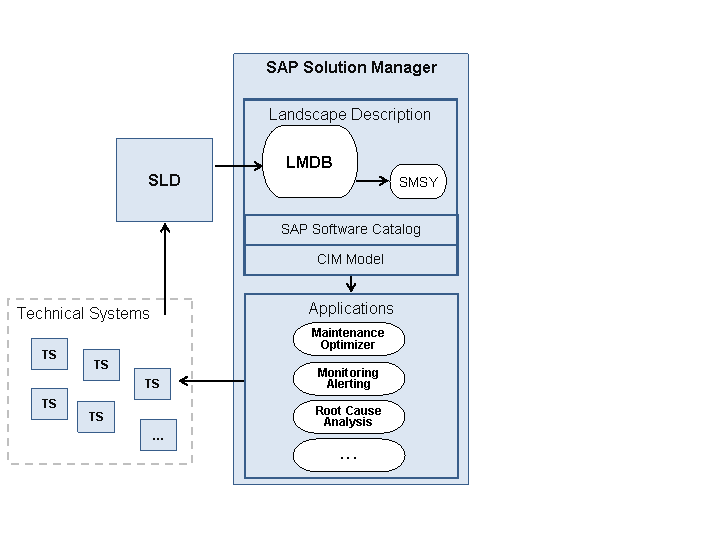Click the CIM Model bar
This screenshot has width=720, height=540.
coord(350,259)
